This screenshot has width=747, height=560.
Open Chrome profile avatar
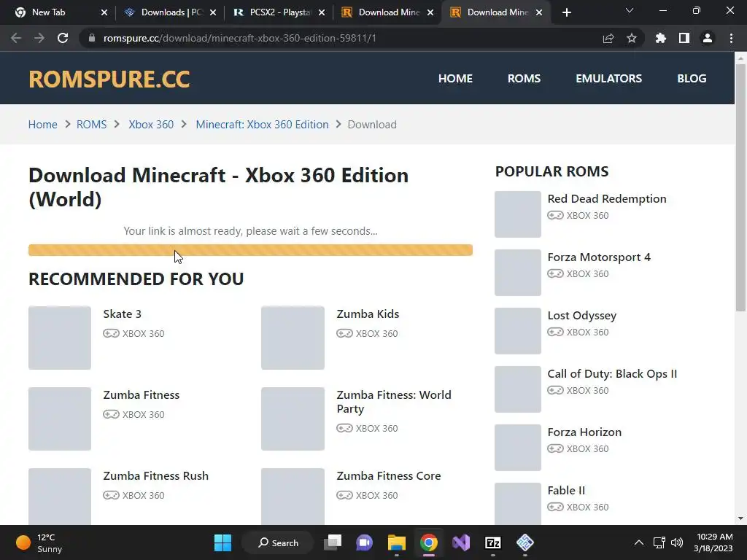(x=708, y=38)
